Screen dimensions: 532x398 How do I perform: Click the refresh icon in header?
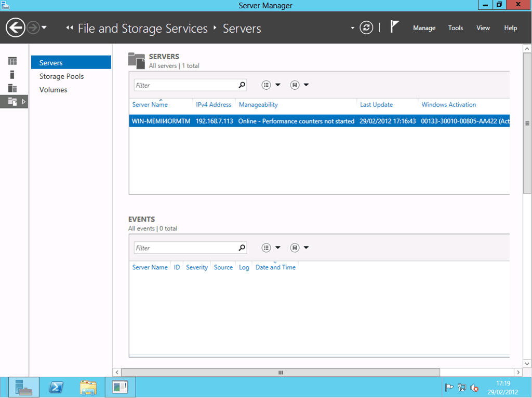[366, 28]
